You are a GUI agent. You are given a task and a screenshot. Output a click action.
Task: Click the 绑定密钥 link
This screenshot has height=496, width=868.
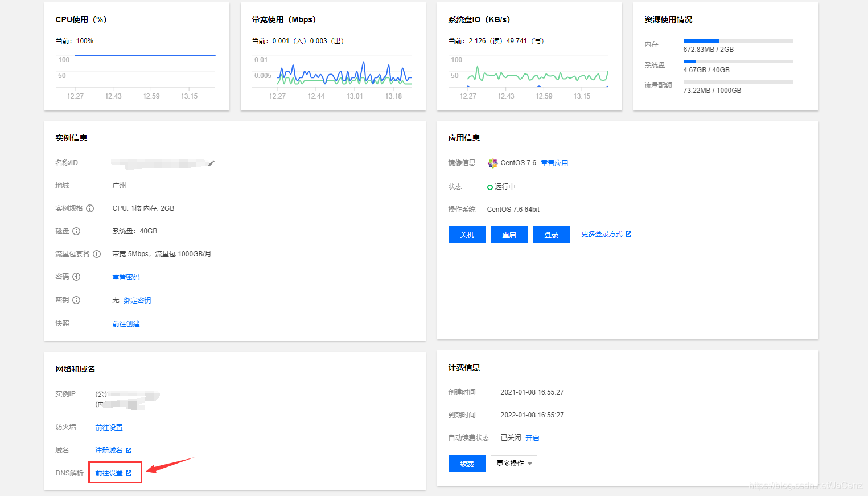pyautogui.click(x=137, y=301)
